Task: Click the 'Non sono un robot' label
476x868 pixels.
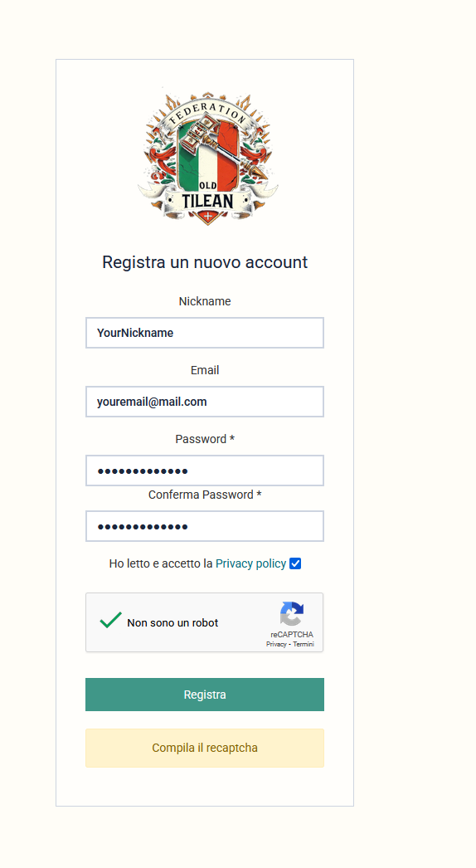Action: click(172, 622)
